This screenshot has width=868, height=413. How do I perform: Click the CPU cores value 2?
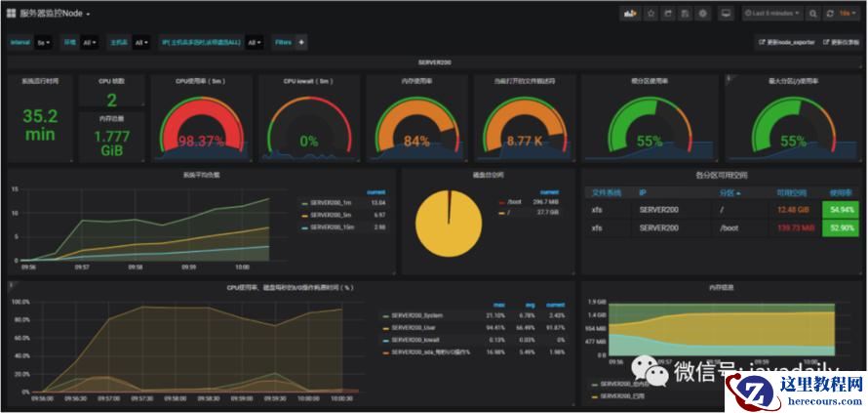112,101
